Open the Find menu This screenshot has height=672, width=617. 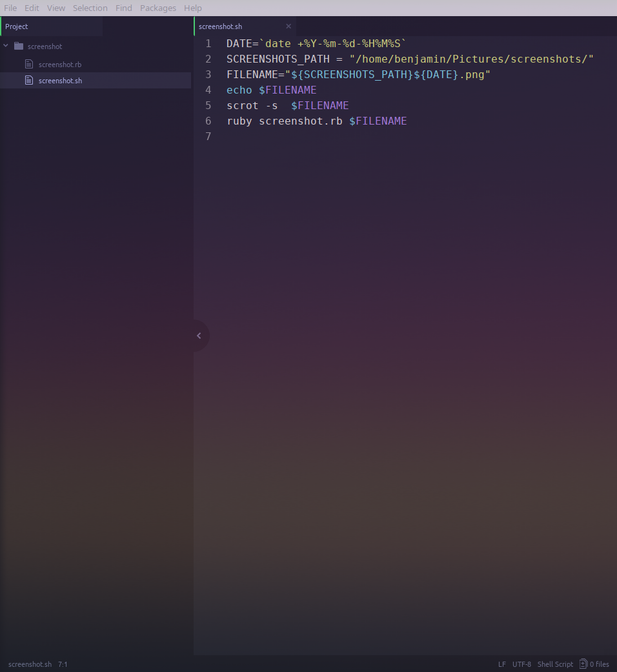pos(124,8)
